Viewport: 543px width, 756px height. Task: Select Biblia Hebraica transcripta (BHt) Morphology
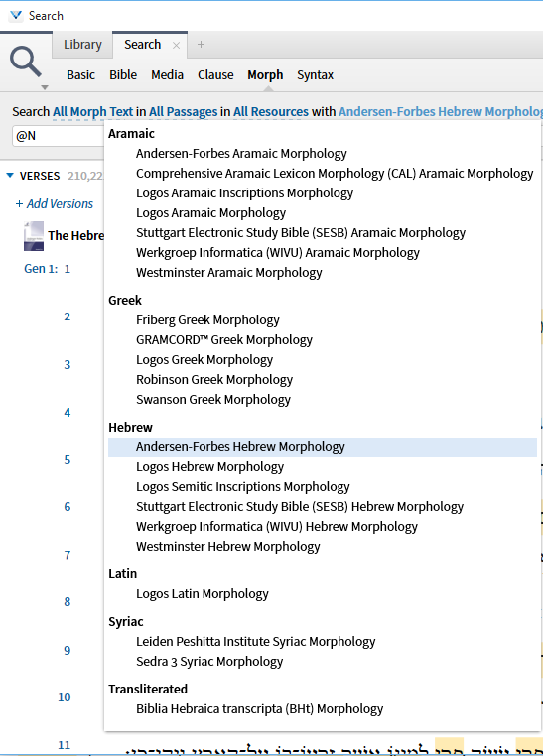259,709
